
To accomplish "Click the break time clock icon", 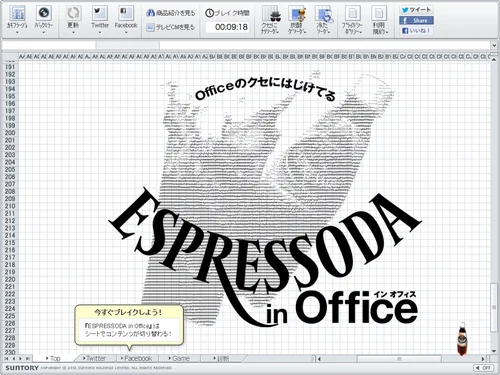I will (x=209, y=13).
